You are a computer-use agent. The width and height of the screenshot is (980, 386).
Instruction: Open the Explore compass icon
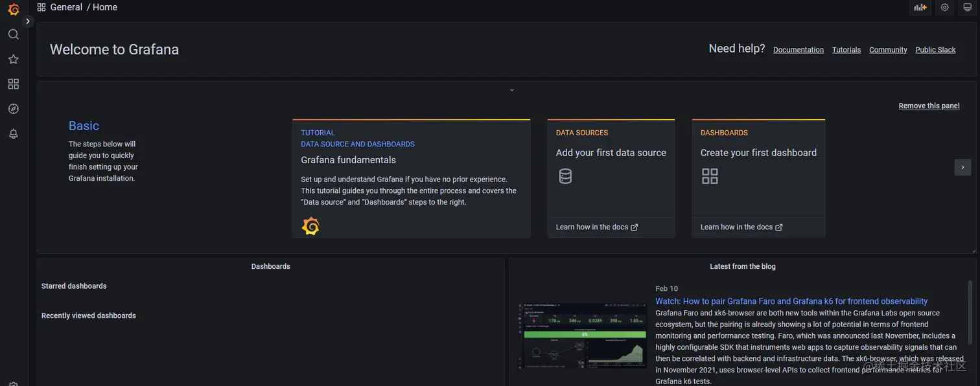[x=14, y=109]
